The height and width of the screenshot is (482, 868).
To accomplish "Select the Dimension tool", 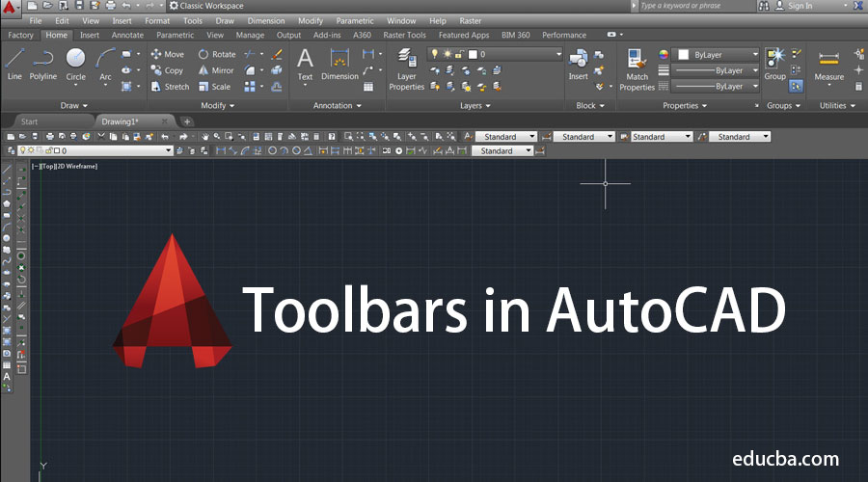I will pyautogui.click(x=339, y=65).
